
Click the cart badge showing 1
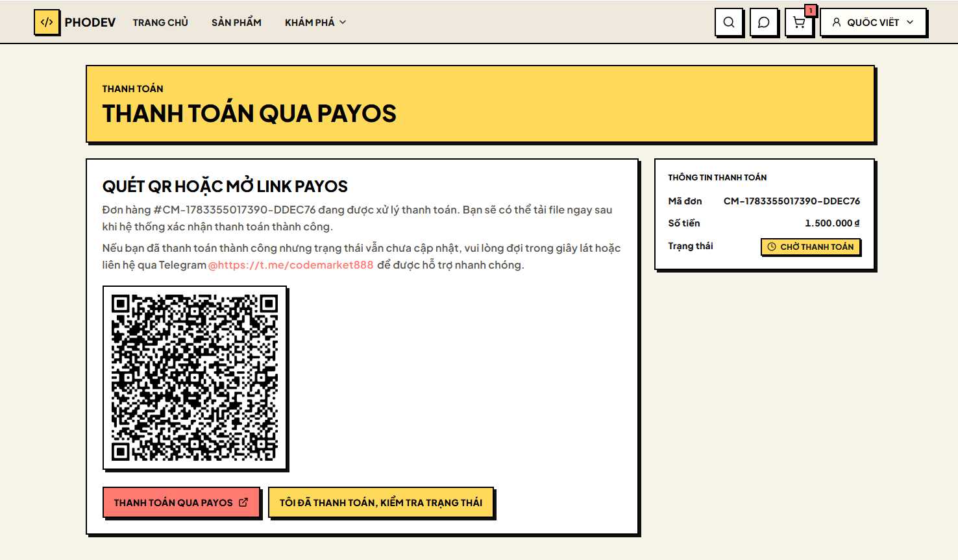(x=811, y=10)
